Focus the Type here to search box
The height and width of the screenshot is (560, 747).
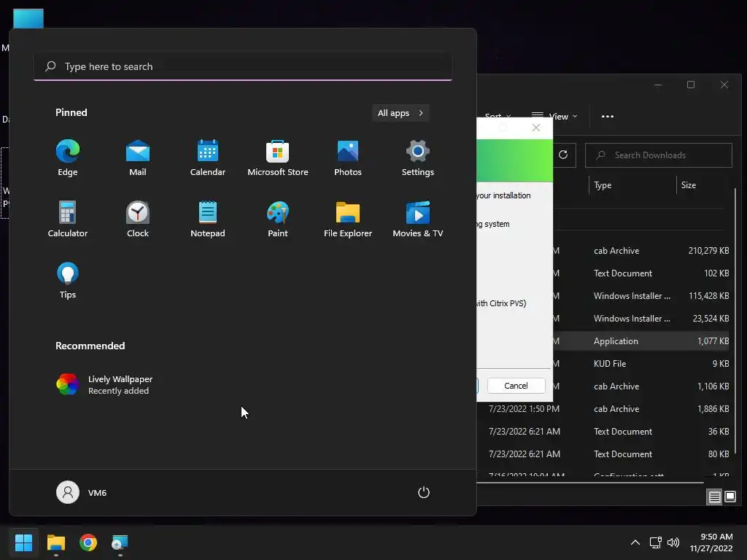click(243, 66)
